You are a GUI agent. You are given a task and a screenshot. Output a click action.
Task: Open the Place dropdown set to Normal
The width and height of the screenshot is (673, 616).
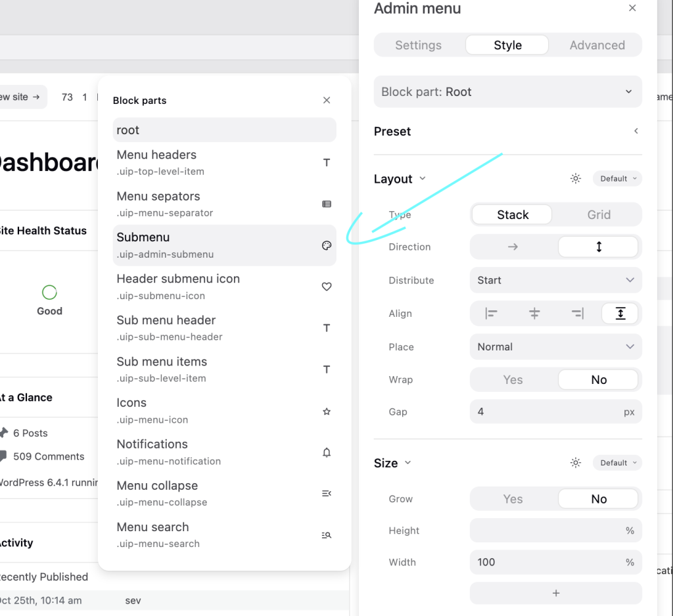pos(555,347)
